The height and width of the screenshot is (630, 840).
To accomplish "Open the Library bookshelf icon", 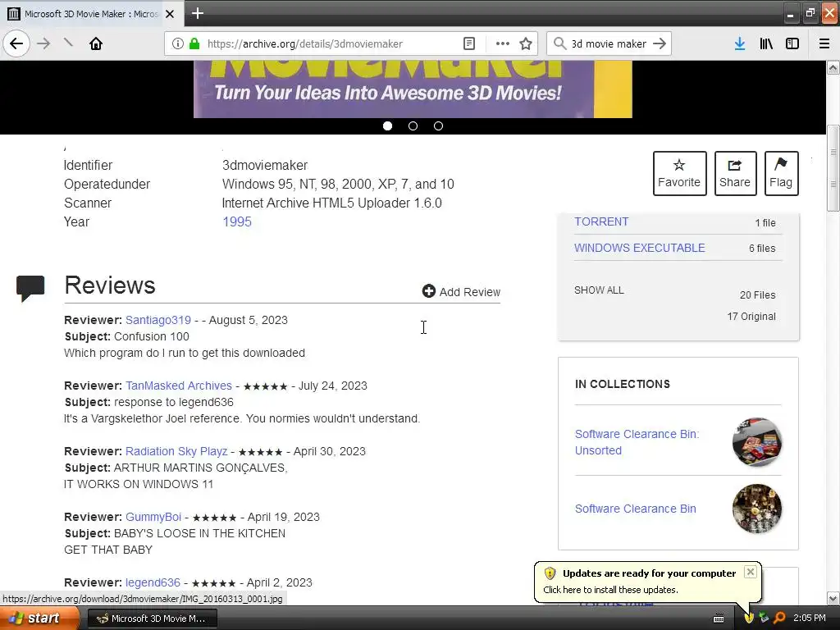I will coord(766,44).
